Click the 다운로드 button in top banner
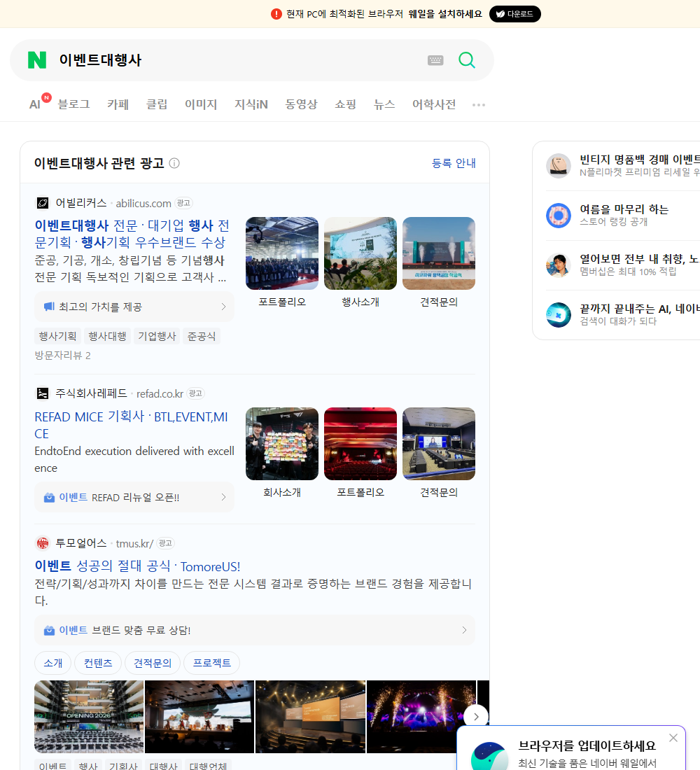Image resolution: width=700 pixels, height=770 pixels. coord(514,14)
